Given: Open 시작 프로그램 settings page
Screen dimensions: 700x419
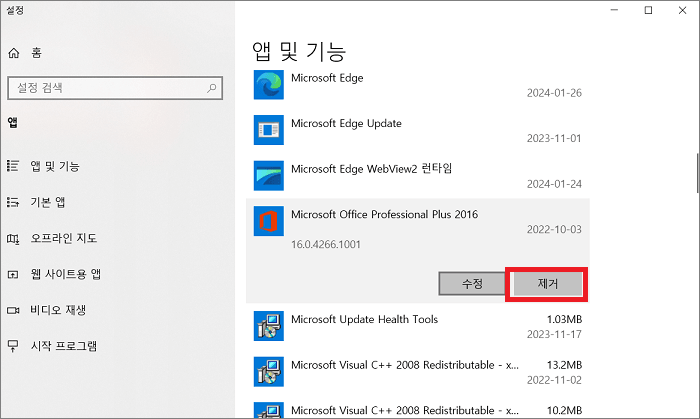Looking at the screenshot, I should click(x=64, y=346).
